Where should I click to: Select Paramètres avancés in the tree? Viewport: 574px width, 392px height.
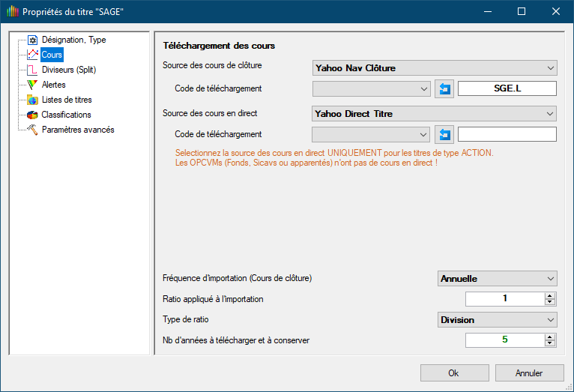[78, 130]
